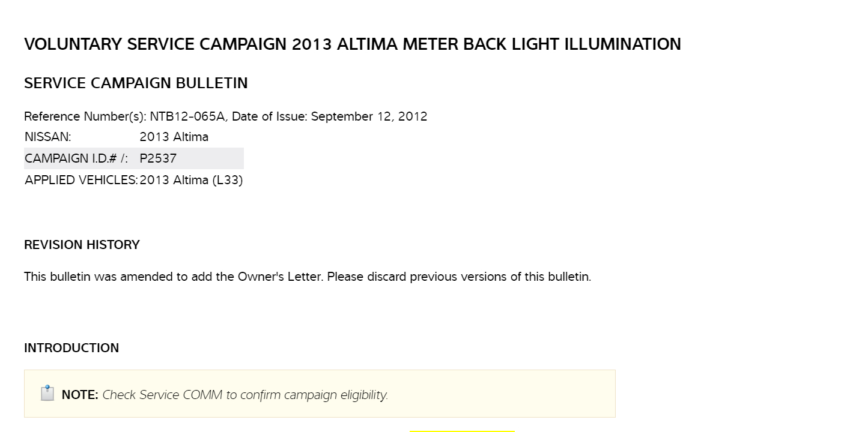Click the 2013 Altima (L33) value
868x432 pixels.
(x=191, y=180)
